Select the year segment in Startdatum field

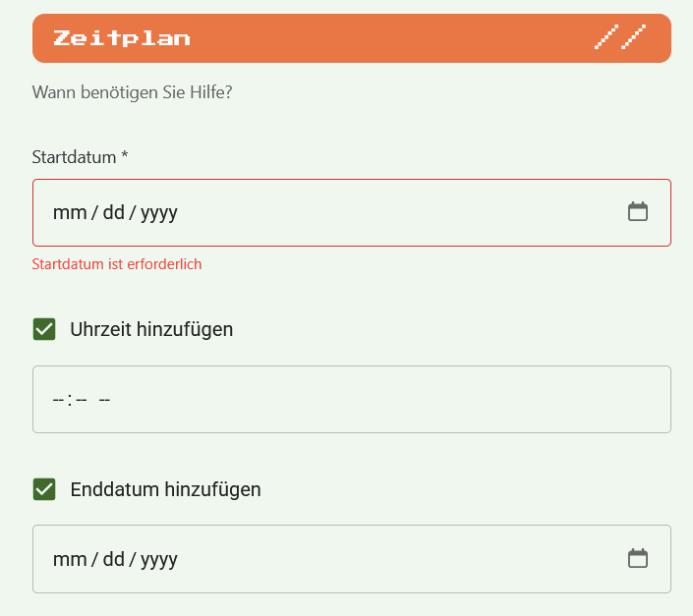(159, 212)
